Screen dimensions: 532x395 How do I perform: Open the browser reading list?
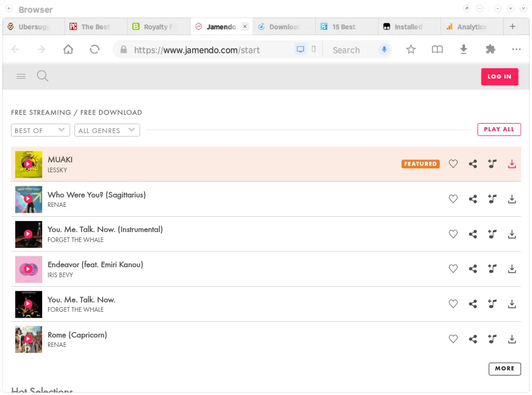(437, 50)
